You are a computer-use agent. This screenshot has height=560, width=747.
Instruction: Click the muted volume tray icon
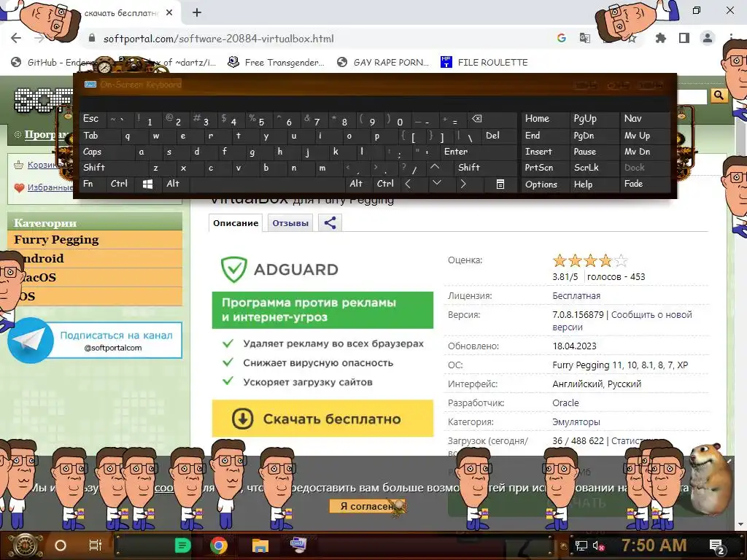[x=598, y=545]
